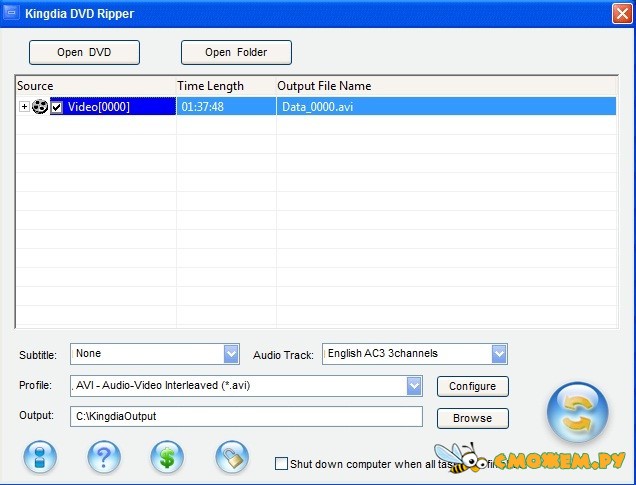The image size is (636, 485).
Task: Open the window system menu icon in title bar
Action: click(x=11, y=13)
